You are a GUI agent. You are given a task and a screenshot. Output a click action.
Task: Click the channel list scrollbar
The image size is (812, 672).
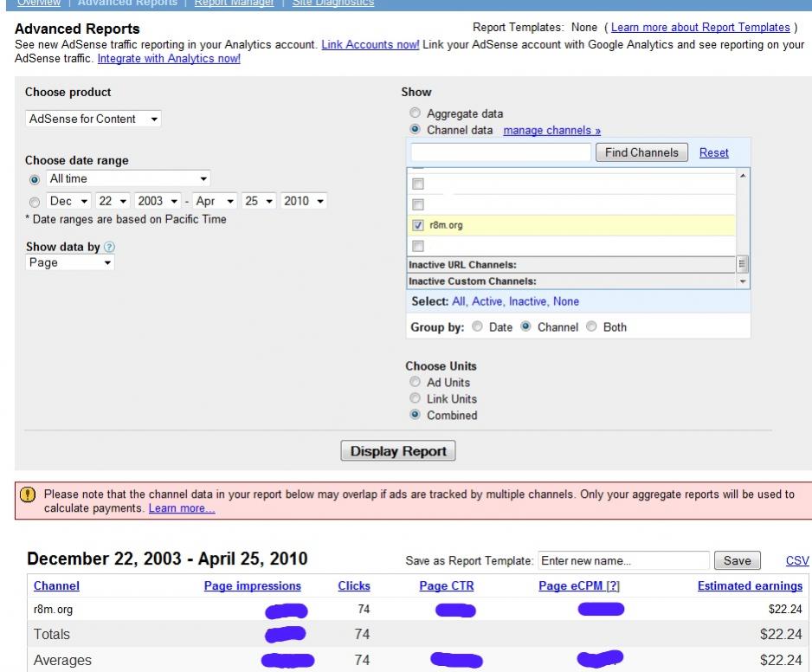tap(742, 225)
